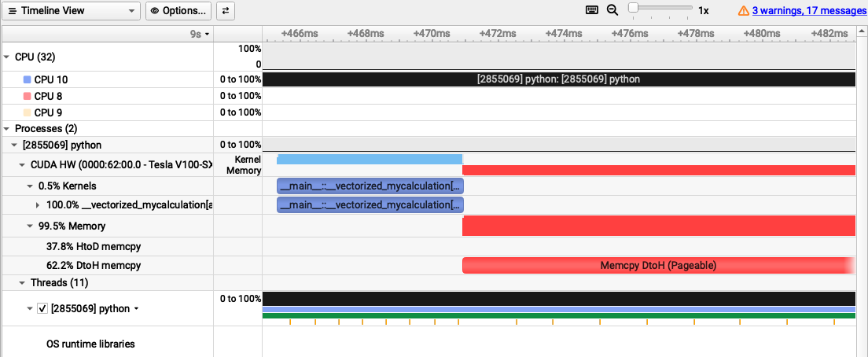
Task: Uncheck the [2855069] python thread checkbox
Action: click(x=42, y=309)
